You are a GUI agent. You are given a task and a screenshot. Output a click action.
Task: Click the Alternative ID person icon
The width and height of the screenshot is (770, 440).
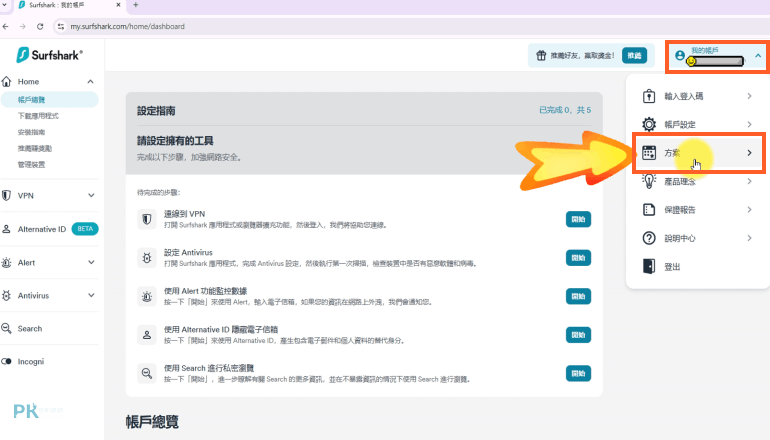coord(6,229)
